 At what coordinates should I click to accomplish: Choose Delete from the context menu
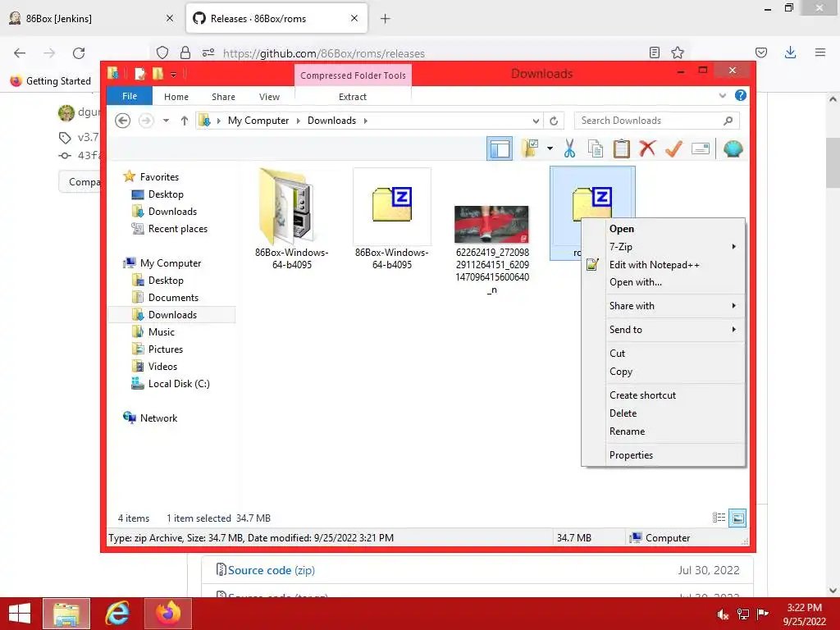point(664,413)
